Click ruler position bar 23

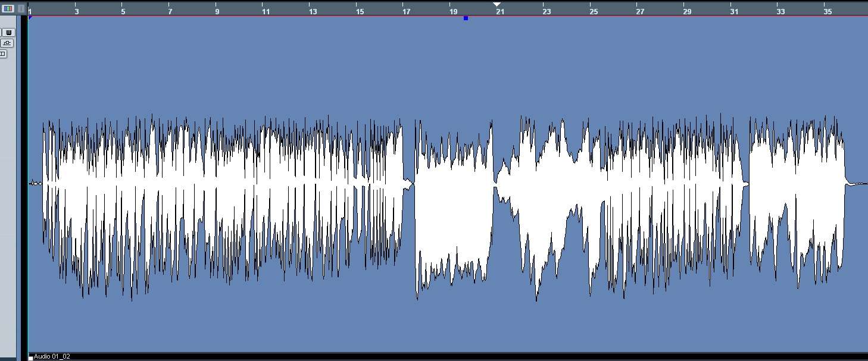[x=547, y=11]
